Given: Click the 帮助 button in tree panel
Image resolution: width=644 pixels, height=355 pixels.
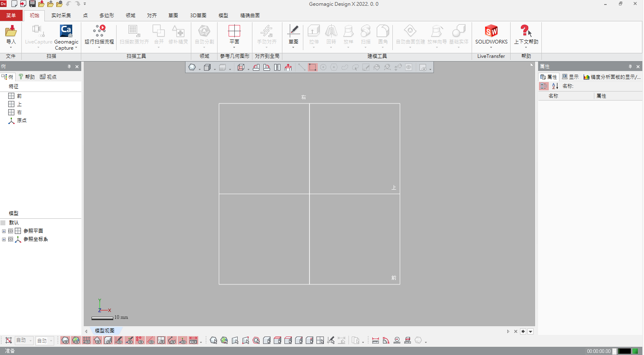Looking at the screenshot, I should (27, 77).
